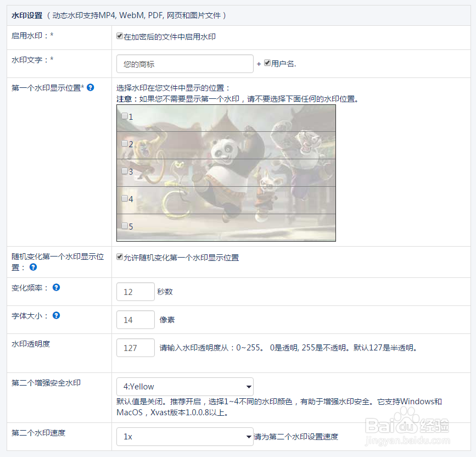Click the 水印透明度 field showing 127
The width and height of the screenshot is (476, 457).
[x=136, y=348]
